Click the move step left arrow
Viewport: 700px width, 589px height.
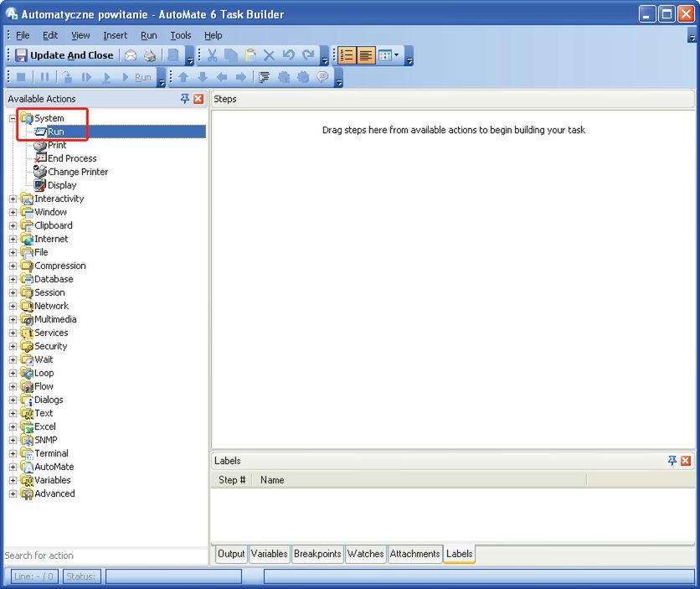(x=222, y=77)
